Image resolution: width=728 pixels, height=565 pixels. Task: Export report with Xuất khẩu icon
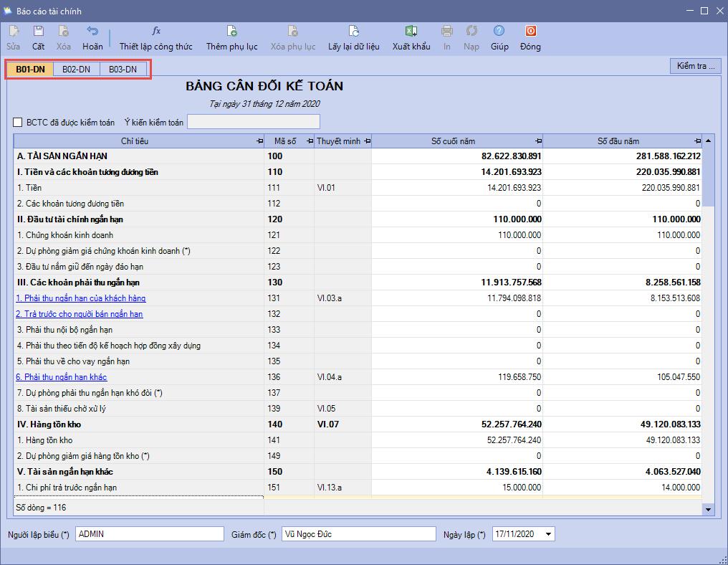click(411, 32)
